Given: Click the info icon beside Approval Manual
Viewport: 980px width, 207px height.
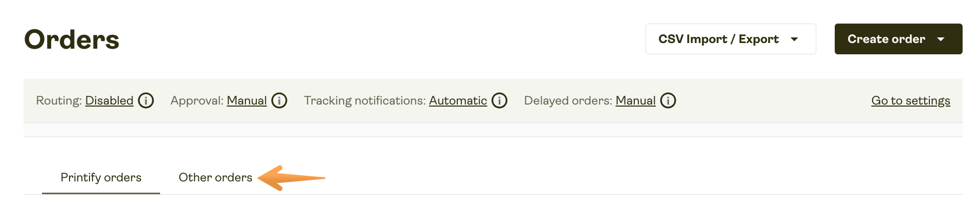Looking at the screenshot, I should (279, 100).
